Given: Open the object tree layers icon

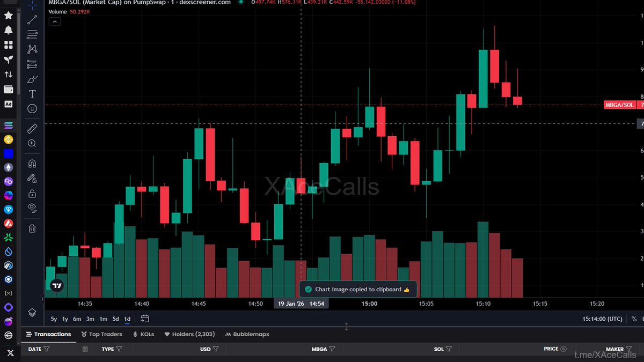Looking at the screenshot, I should 32,312.
